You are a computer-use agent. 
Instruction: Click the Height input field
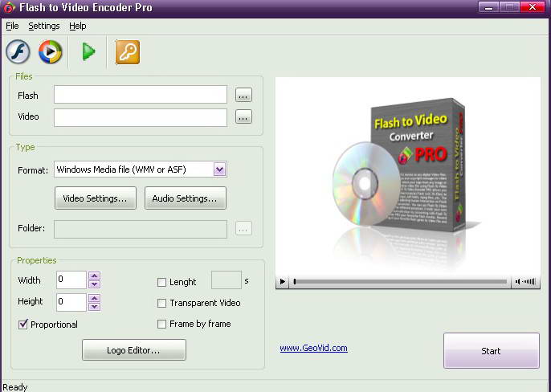(71, 302)
